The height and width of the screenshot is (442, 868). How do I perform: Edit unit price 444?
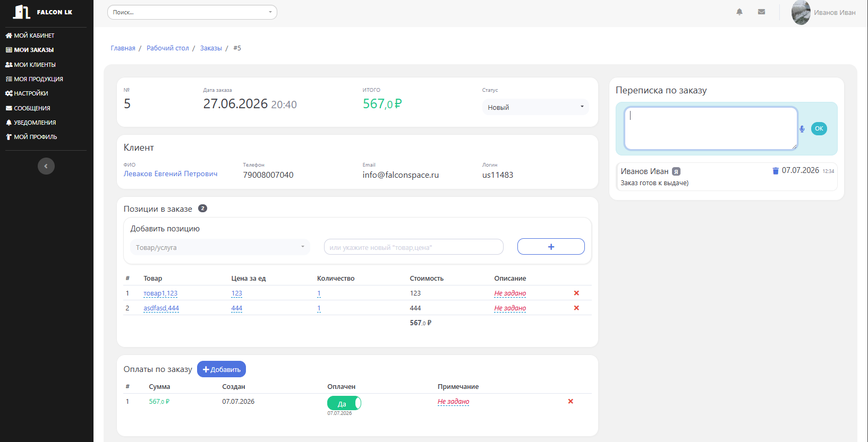click(236, 308)
